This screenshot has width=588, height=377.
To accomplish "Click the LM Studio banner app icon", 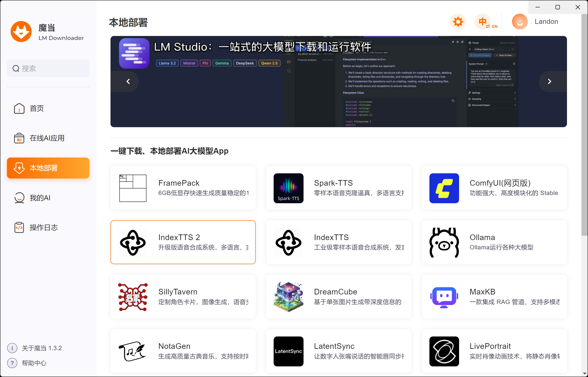I will coord(134,53).
